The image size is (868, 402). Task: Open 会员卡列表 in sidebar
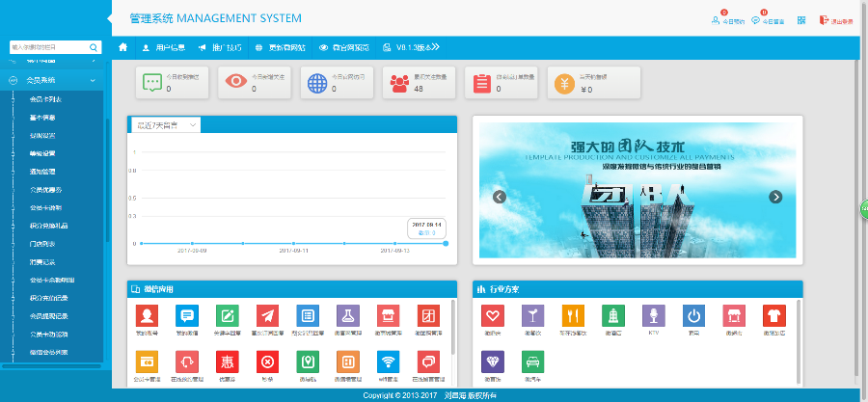click(x=45, y=99)
